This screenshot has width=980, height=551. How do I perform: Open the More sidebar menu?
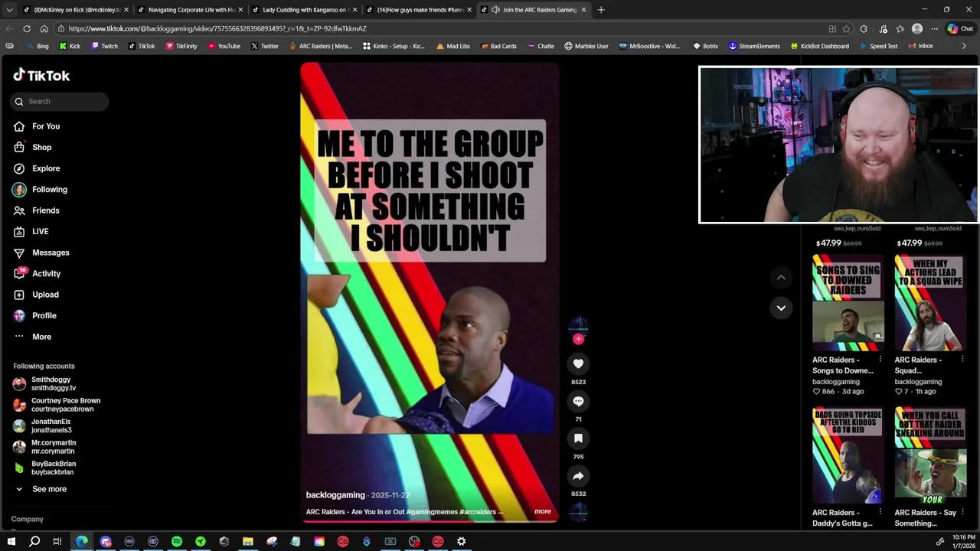point(41,337)
